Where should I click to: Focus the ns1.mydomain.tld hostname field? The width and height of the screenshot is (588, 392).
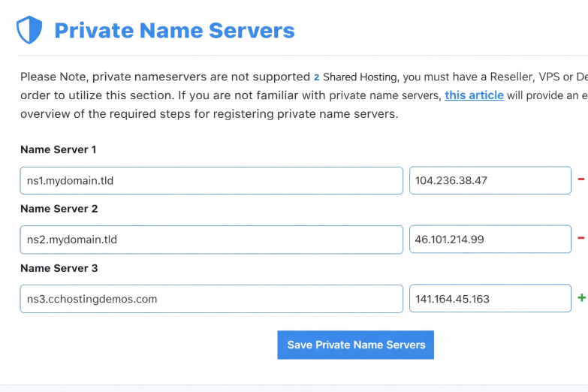(x=211, y=180)
